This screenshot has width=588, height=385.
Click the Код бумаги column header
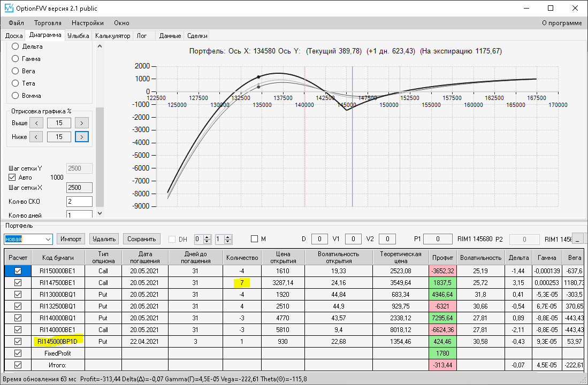click(58, 258)
